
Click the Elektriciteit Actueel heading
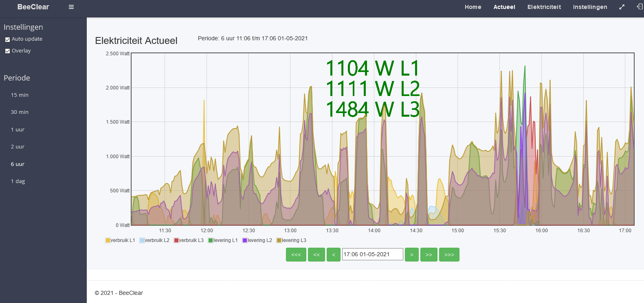tap(136, 41)
